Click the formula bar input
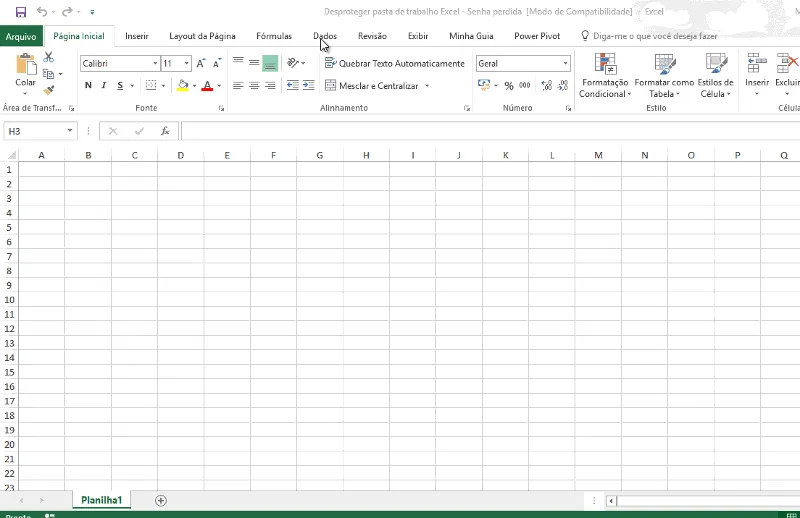Screen dimensions: 800x518 pos(490,131)
